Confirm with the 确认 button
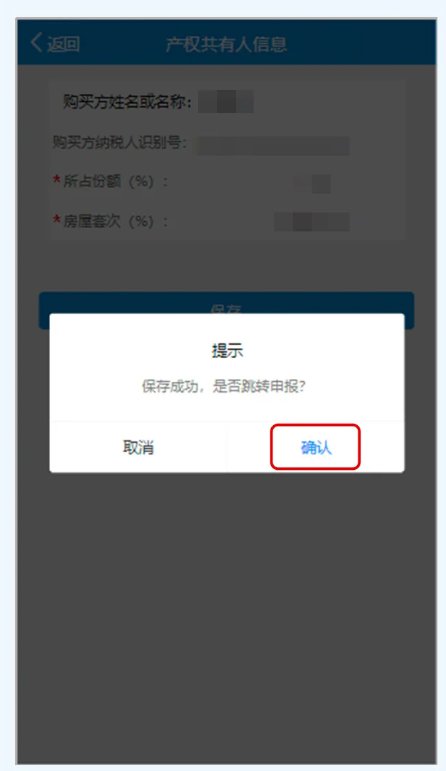446x771 pixels. pos(315,447)
